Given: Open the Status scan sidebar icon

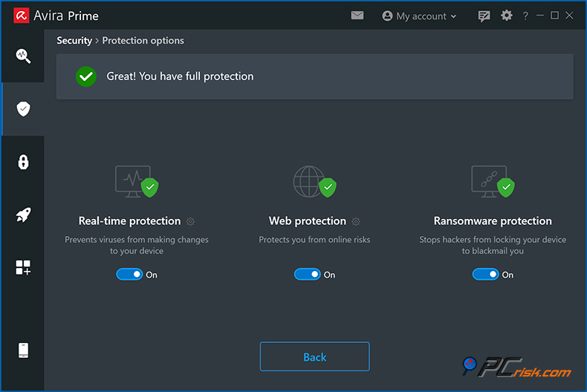Looking at the screenshot, I should click(23, 56).
